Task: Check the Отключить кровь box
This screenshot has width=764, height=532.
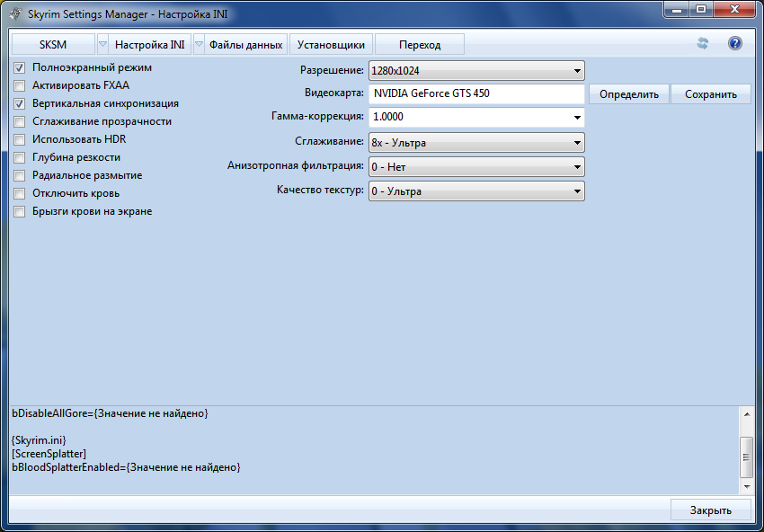Action: point(20,193)
